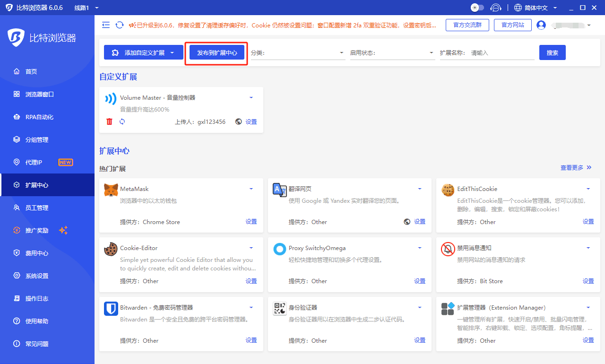605x364 pixels.
Task: Click the red delete icon for Volume Master
Action: click(x=110, y=121)
